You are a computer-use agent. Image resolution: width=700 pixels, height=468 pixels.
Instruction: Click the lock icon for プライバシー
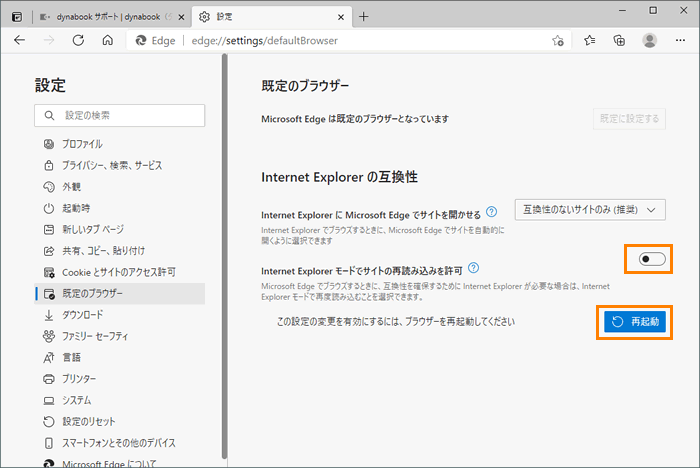click(49, 165)
